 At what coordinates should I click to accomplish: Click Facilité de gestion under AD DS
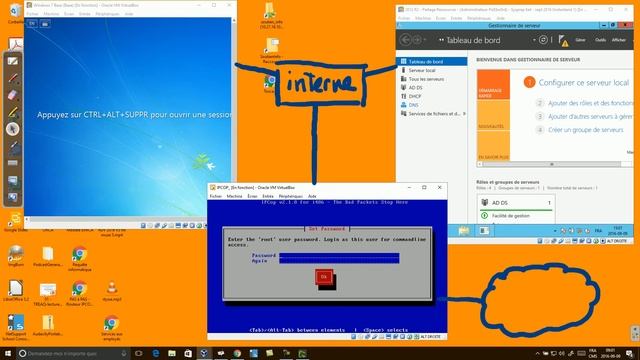tap(510, 216)
